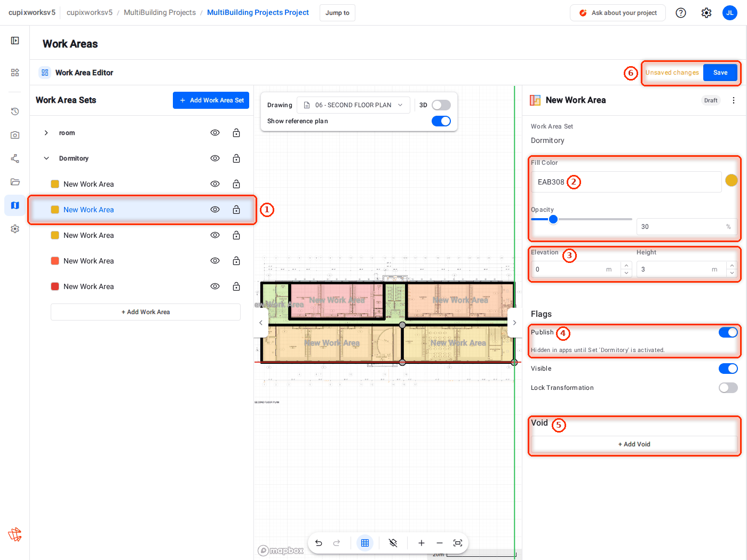
Task: Turn off the Visible flag
Action: tap(728, 369)
